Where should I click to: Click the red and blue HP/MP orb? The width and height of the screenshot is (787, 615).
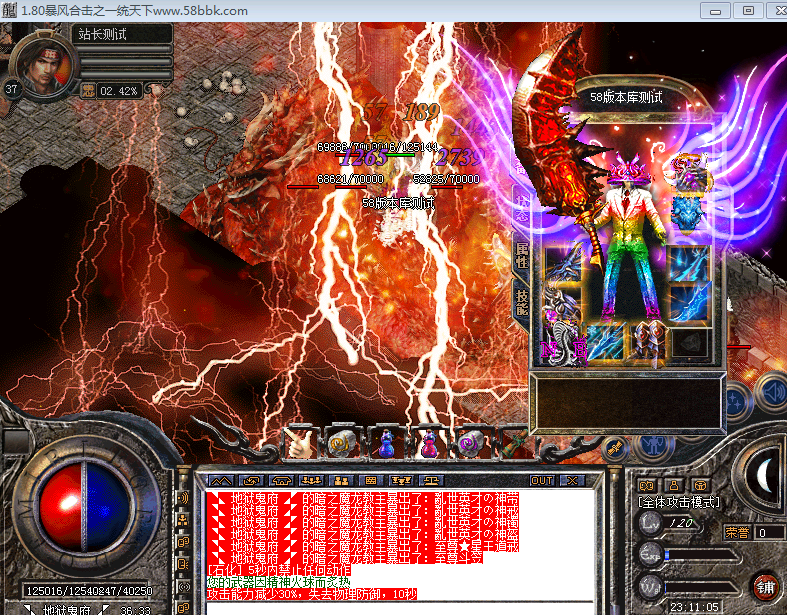pyautogui.click(x=85, y=507)
